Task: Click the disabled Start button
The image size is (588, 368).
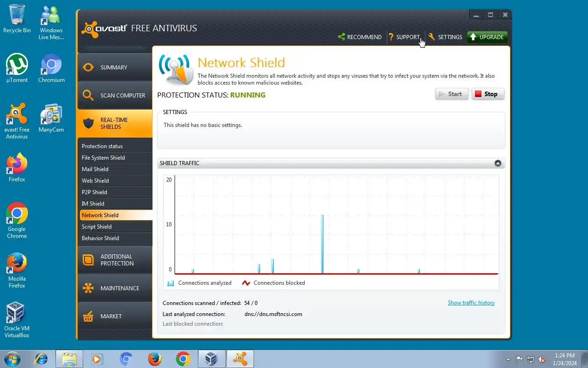Action: point(452,94)
